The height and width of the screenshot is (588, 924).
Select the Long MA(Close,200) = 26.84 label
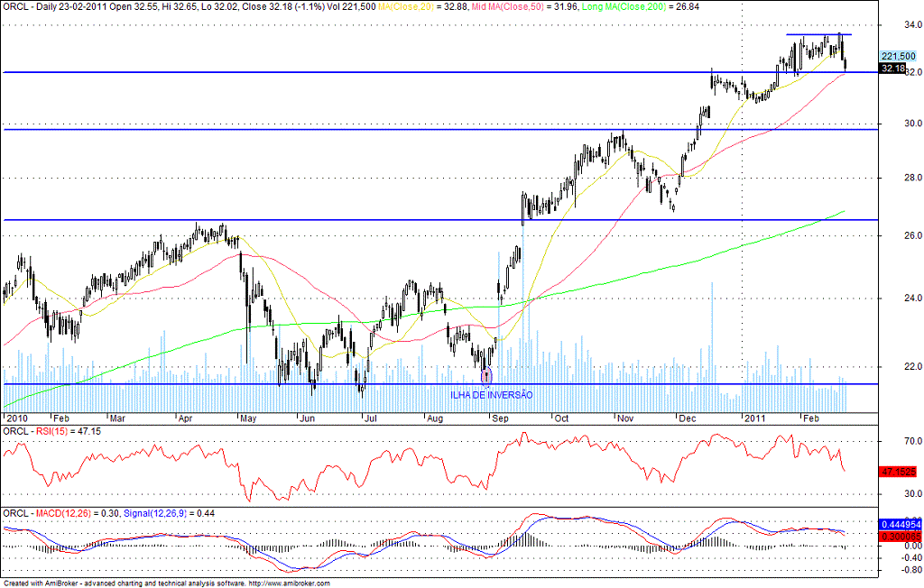tap(640, 7)
